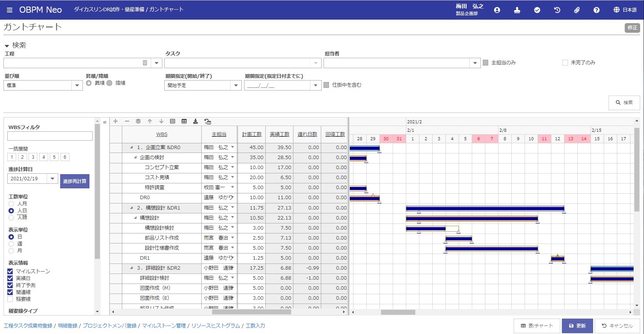Collapse the 1. 企画立案 &DR0 tree row
Image resolution: width=644 pixels, height=334 pixels.
[131, 148]
